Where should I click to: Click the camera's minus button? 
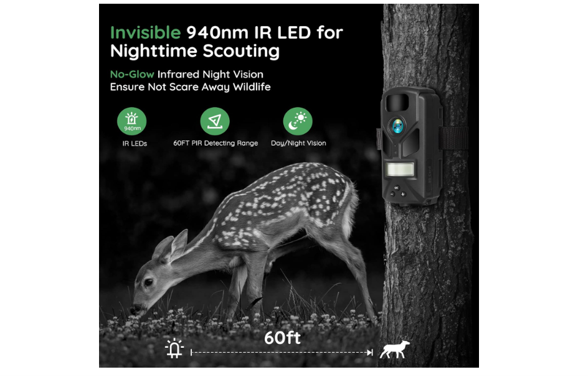click(x=392, y=194)
